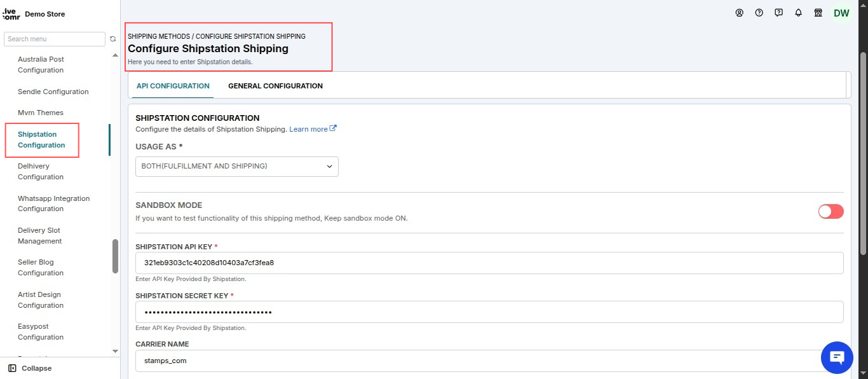The image size is (868, 379).
Task: Open Easypost Configuration in sidebar
Action: coord(41,332)
